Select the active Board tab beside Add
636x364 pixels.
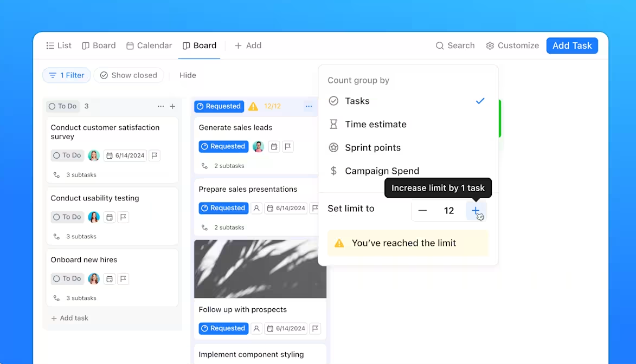click(x=200, y=45)
